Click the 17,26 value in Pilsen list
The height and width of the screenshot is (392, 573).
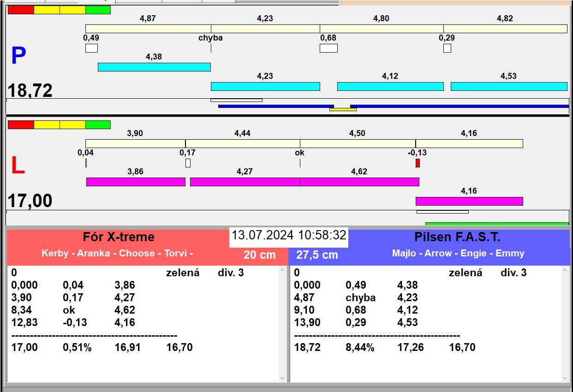pos(411,347)
